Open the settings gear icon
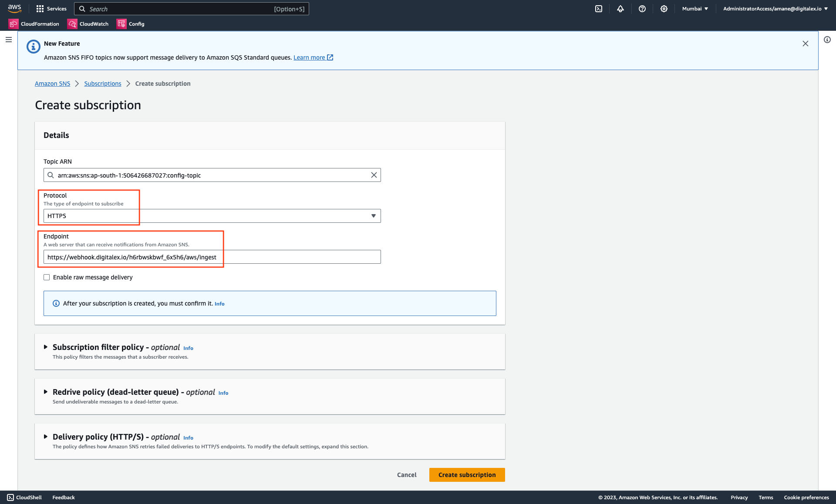The width and height of the screenshot is (836, 504). click(x=664, y=9)
